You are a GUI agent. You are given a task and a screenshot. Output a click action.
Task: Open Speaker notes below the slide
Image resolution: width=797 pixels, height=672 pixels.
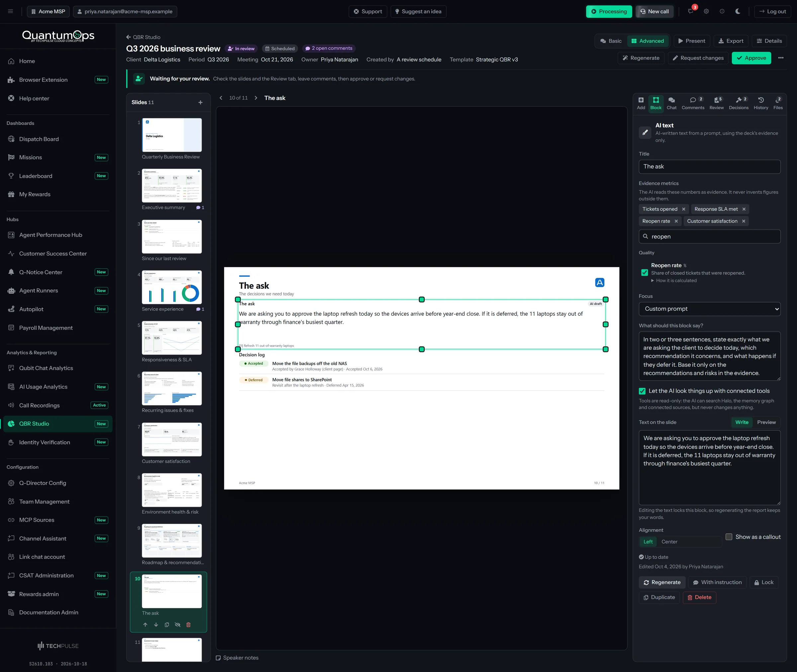click(x=237, y=658)
